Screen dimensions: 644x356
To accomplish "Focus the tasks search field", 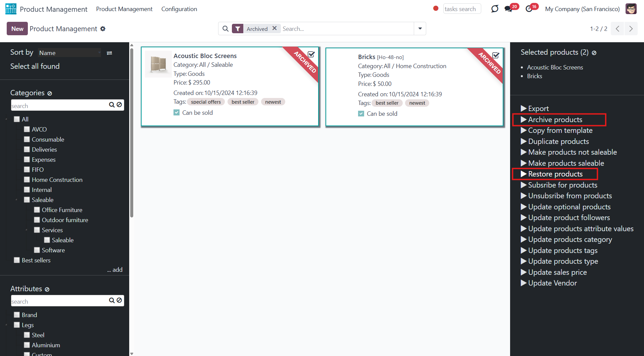I will click(x=462, y=9).
